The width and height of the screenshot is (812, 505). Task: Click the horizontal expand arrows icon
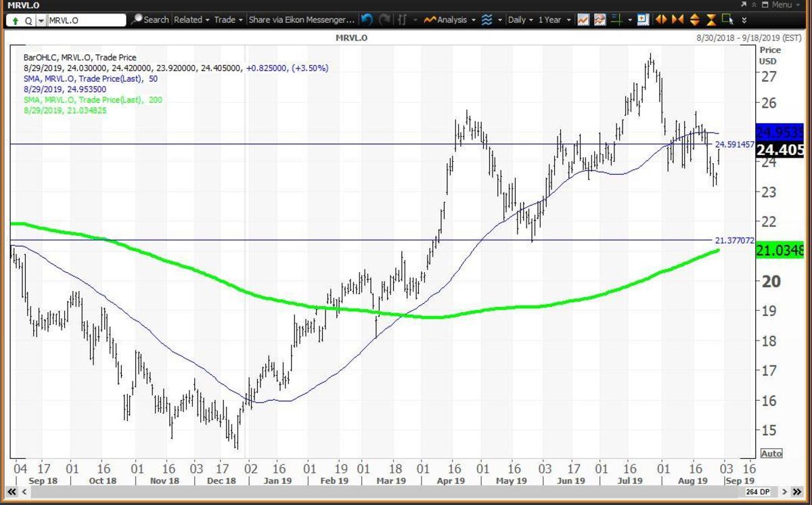tap(661, 20)
